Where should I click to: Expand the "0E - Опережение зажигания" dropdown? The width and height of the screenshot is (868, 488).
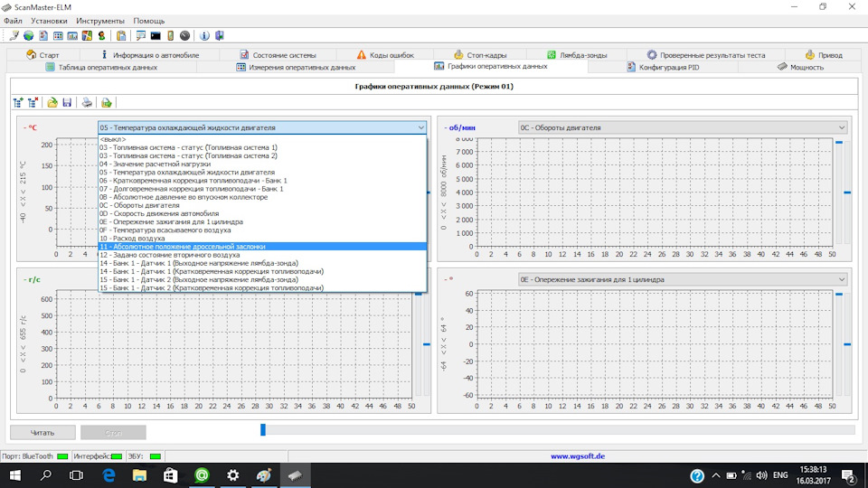(842, 279)
